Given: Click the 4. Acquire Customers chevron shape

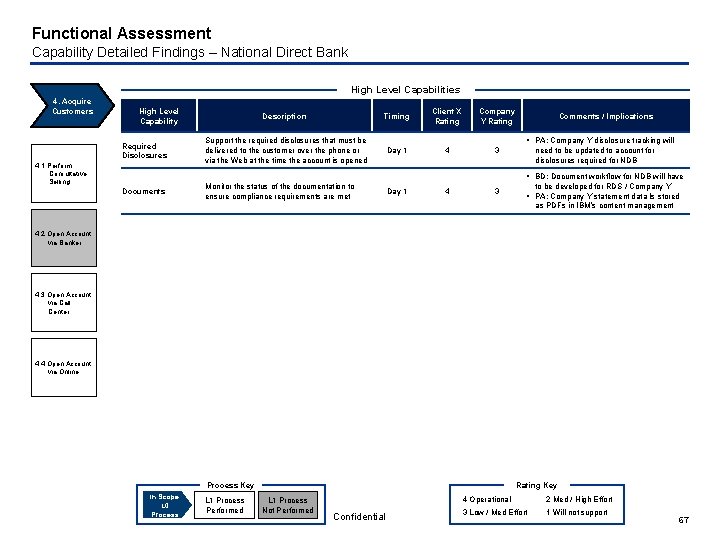Looking at the screenshot, I should coord(72,106).
